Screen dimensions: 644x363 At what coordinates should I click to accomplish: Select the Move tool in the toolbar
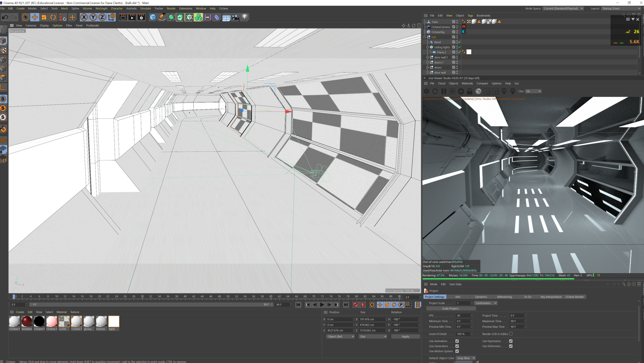pyautogui.click(x=35, y=17)
